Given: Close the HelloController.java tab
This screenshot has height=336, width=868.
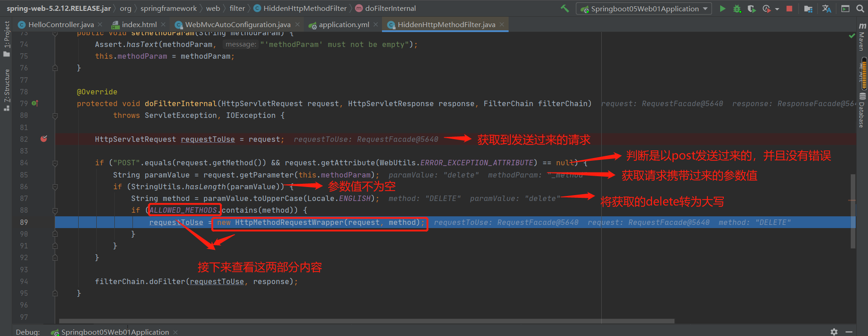Looking at the screenshot, I should (100, 24).
